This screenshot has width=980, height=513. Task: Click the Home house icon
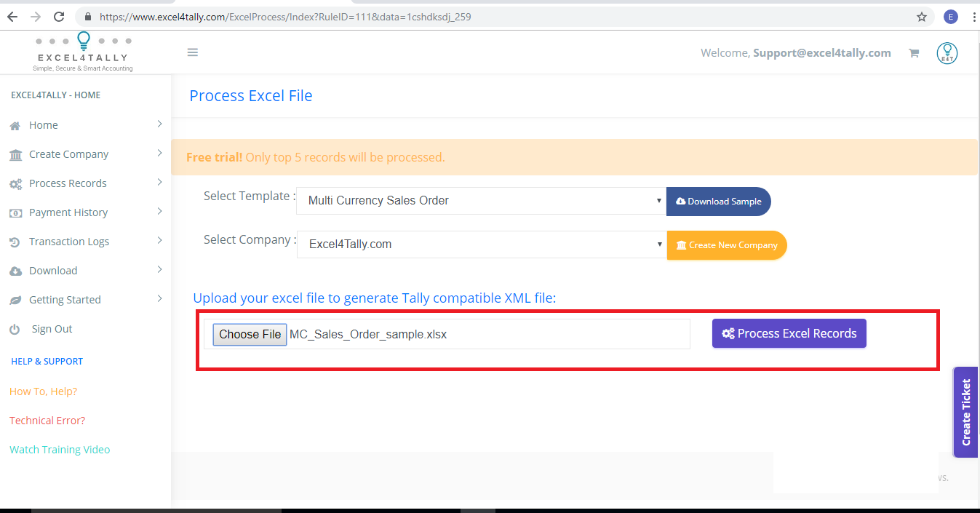(x=15, y=126)
